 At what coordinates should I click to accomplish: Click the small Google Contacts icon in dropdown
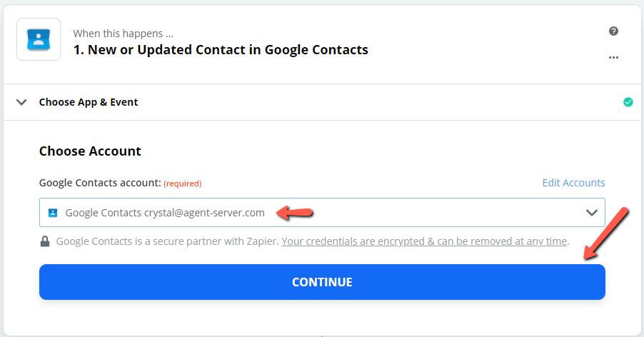(53, 213)
